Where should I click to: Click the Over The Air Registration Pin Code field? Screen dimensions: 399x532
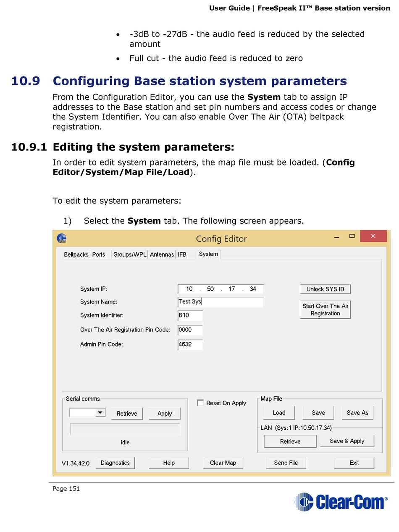click(x=190, y=330)
